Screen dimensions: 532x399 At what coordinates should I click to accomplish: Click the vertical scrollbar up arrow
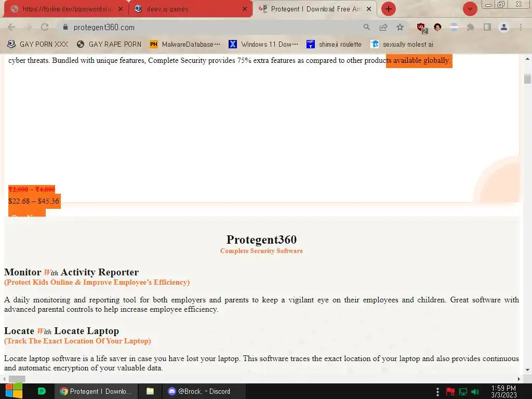[x=527, y=59]
